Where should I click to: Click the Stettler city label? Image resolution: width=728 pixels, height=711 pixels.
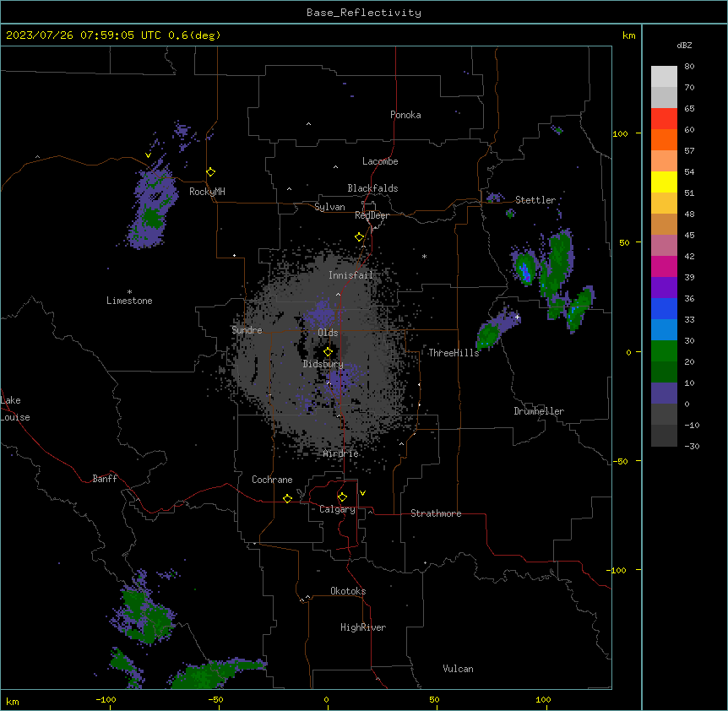[x=535, y=200]
